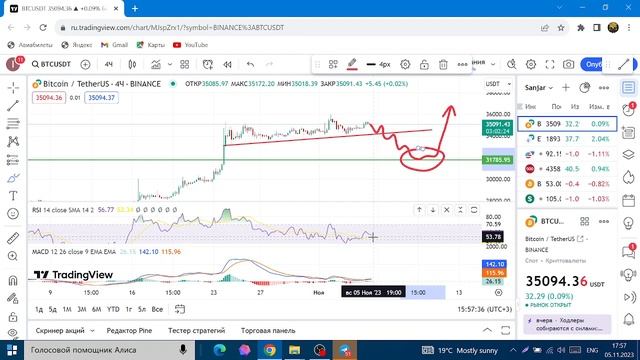640x360 pixels.
Task: Toggle the watchlist panel icon
Action: (x=629, y=87)
